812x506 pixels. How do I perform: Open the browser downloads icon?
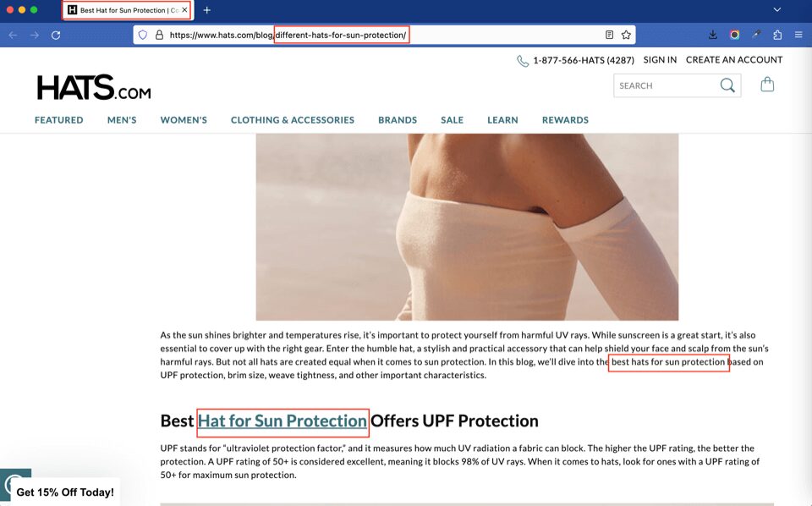click(713, 35)
